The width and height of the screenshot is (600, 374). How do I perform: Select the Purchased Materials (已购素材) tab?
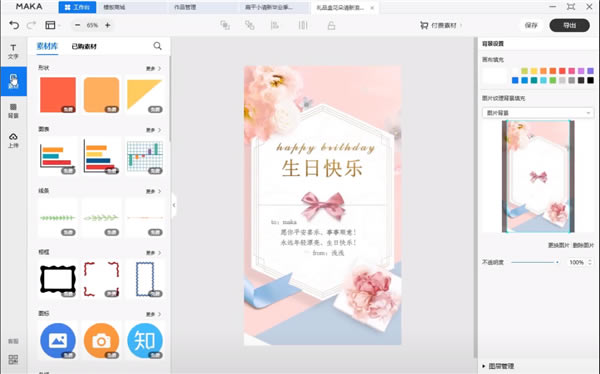point(84,46)
